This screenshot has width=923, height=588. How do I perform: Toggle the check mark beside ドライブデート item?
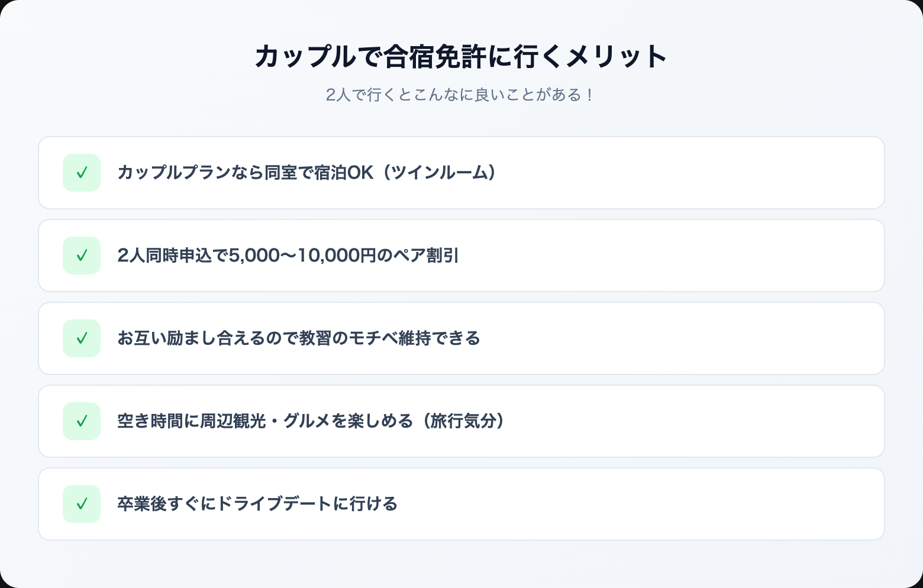pyautogui.click(x=82, y=504)
